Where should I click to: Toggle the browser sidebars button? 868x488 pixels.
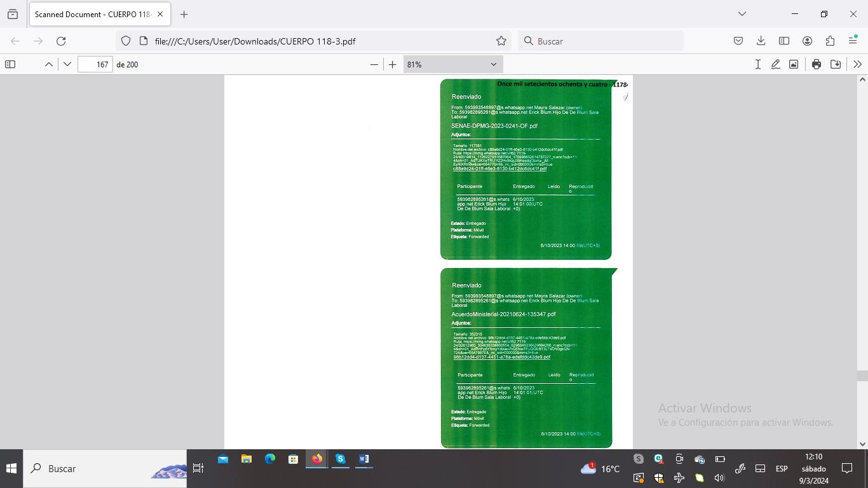pyautogui.click(x=784, y=41)
